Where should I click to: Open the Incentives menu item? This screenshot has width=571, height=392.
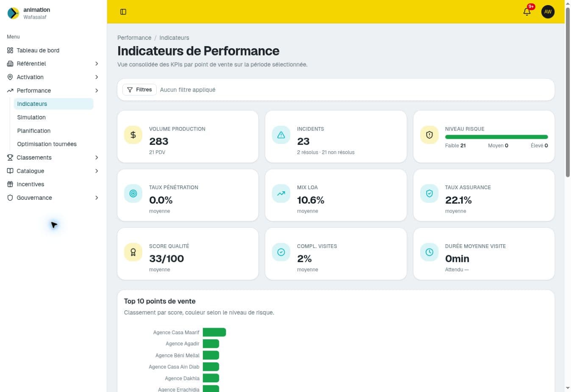click(53, 184)
